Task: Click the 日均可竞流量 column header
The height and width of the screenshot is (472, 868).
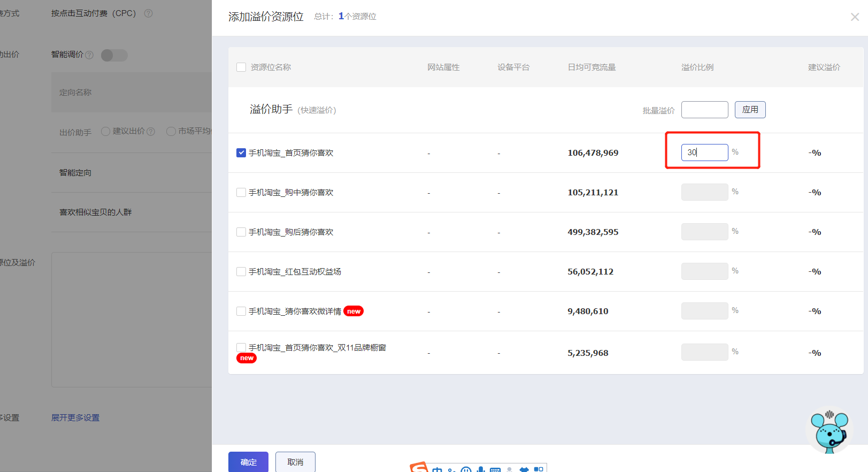Action: coord(592,67)
